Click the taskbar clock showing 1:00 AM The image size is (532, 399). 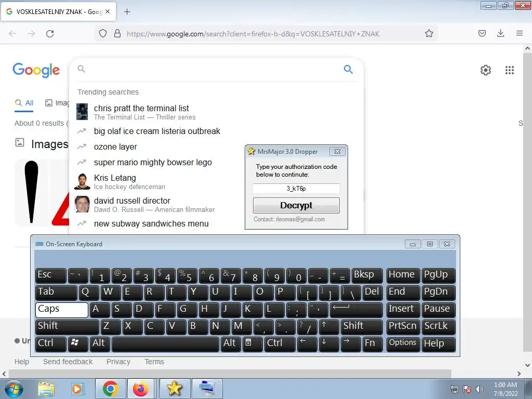(x=506, y=389)
